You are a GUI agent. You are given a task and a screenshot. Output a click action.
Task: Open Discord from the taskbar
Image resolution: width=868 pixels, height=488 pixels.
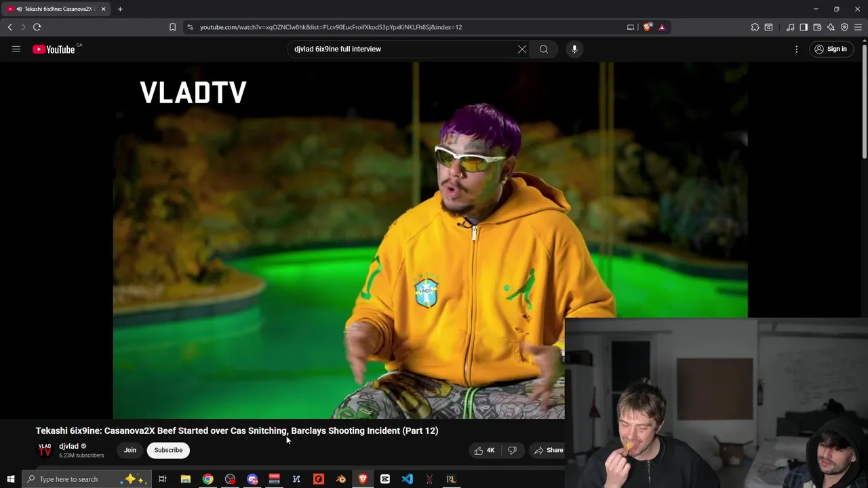pos(252,479)
